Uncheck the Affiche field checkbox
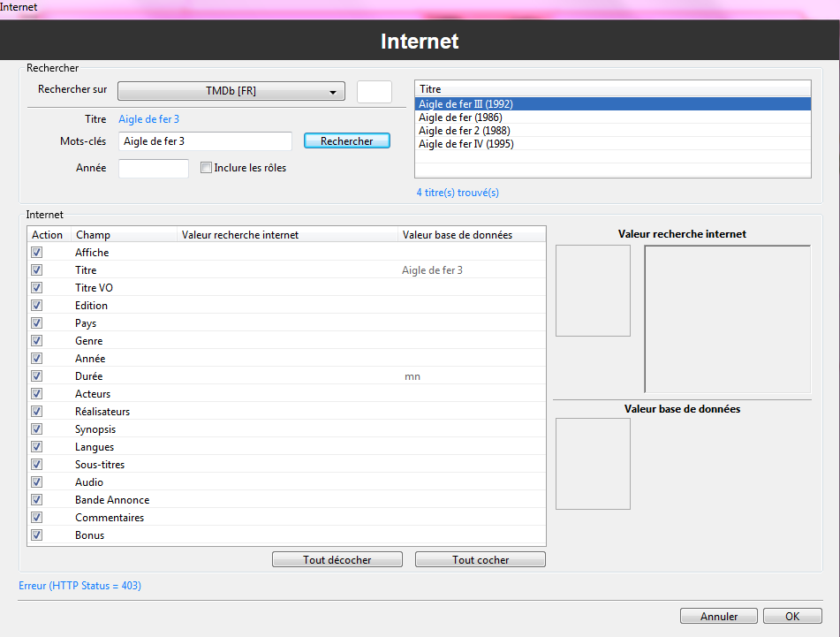Viewport: 840px width, 637px height. pos(36,253)
